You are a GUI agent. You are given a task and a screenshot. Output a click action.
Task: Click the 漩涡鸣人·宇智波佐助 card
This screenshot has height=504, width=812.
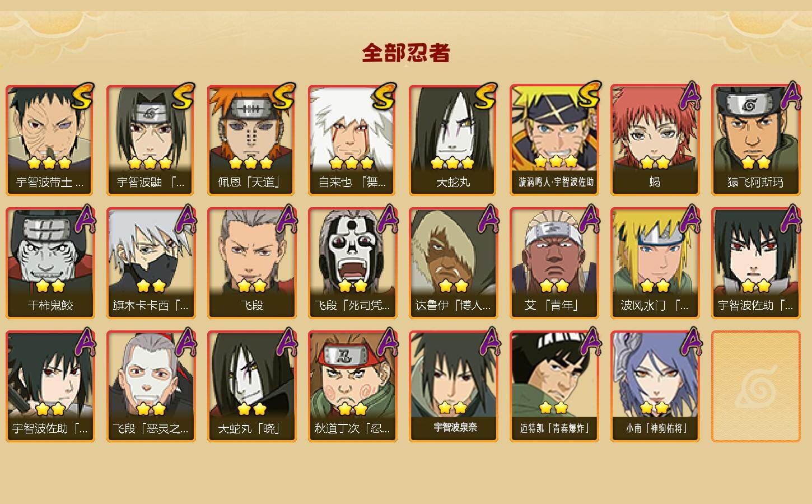554,140
